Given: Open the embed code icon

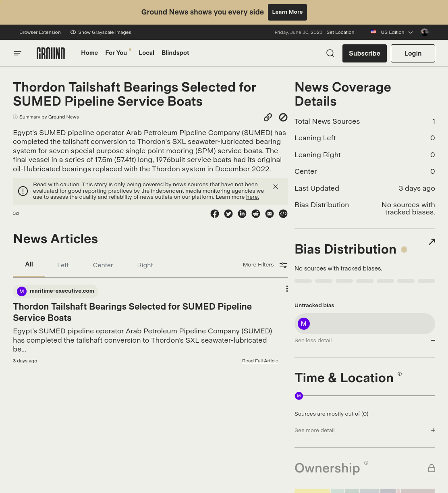Looking at the screenshot, I should (x=283, y=214).
